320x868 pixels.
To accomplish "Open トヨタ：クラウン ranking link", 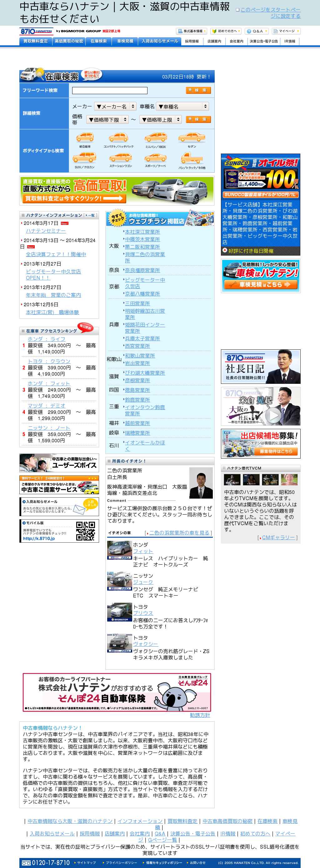I will point(49,361).
